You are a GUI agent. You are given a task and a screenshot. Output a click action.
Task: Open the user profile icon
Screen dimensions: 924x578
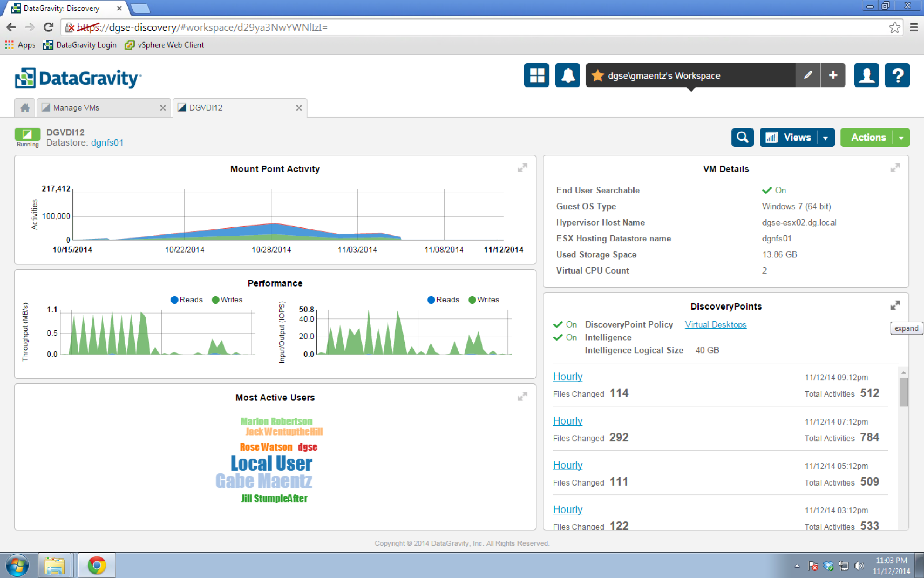point(866,75)
